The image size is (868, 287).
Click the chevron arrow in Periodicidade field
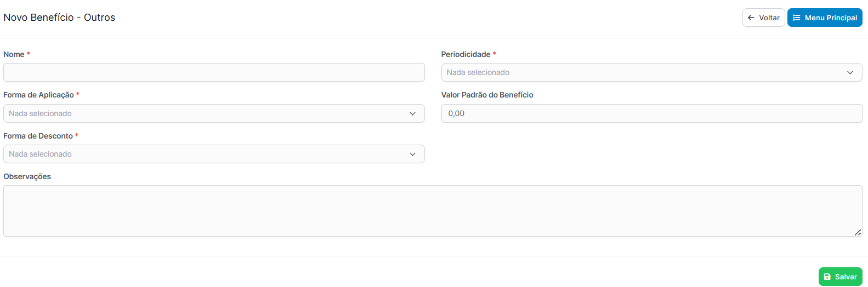[x=850, y=72]
